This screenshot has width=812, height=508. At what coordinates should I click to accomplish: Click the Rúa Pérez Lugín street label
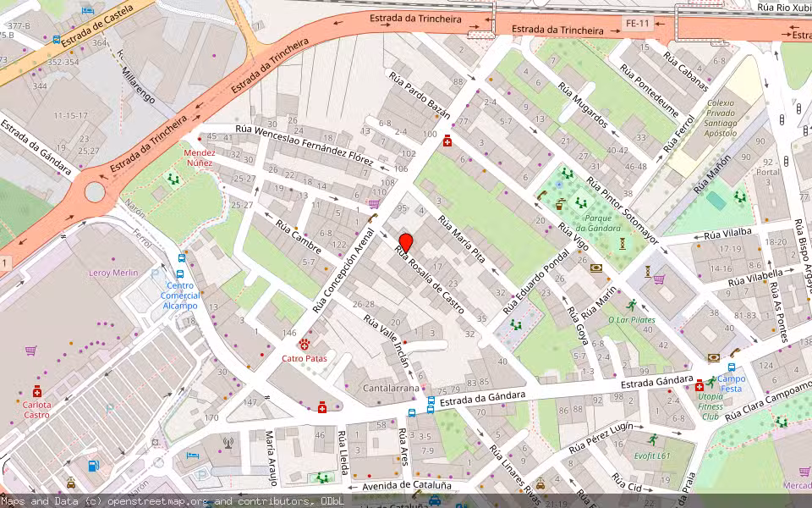pyautogui.click(x=601, y=438)
